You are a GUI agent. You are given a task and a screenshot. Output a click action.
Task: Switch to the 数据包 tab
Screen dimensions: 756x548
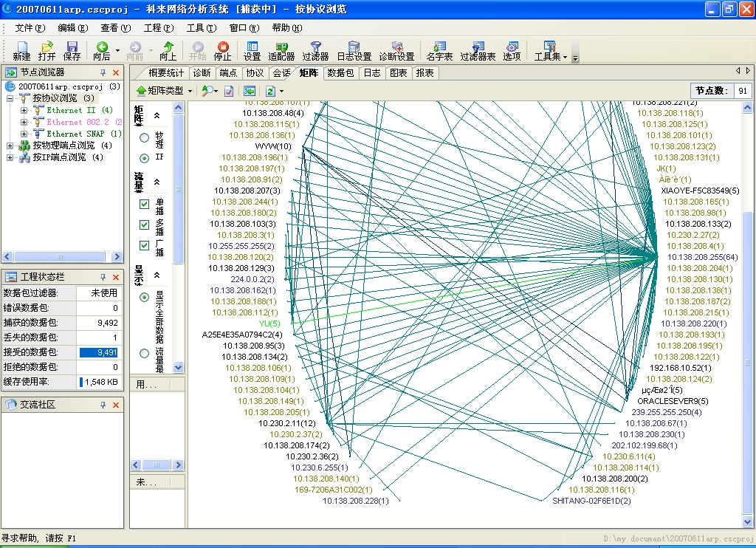coord(340,73)
